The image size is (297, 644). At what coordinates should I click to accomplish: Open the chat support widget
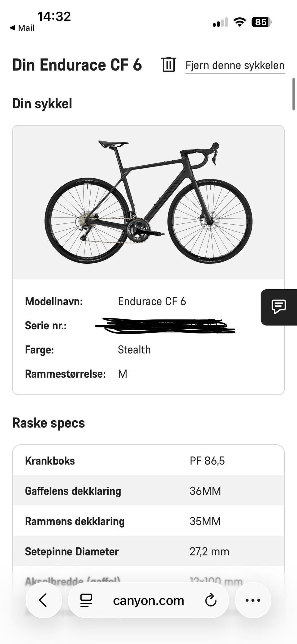point(278,307)
